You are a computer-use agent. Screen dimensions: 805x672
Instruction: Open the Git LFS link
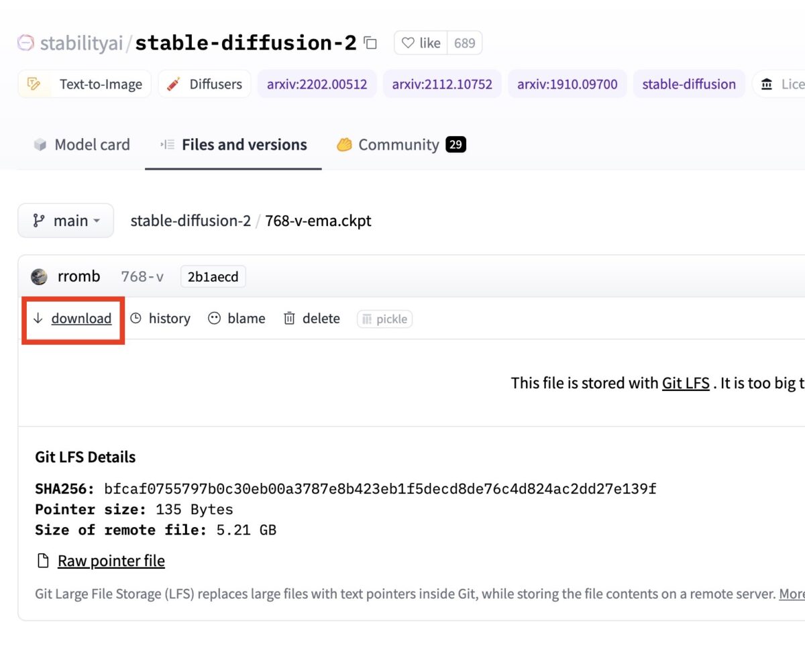click(686, 383)
